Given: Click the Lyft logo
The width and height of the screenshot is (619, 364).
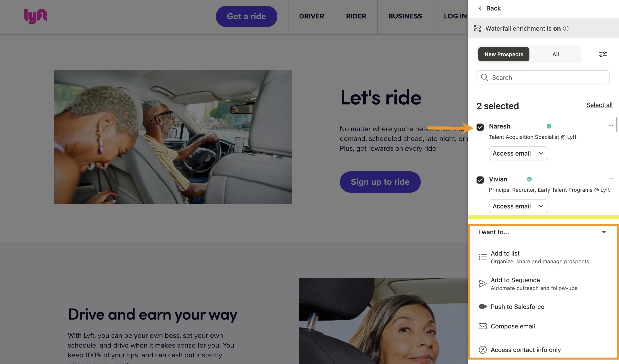Looking at the screenshot, I should [36, 16].
